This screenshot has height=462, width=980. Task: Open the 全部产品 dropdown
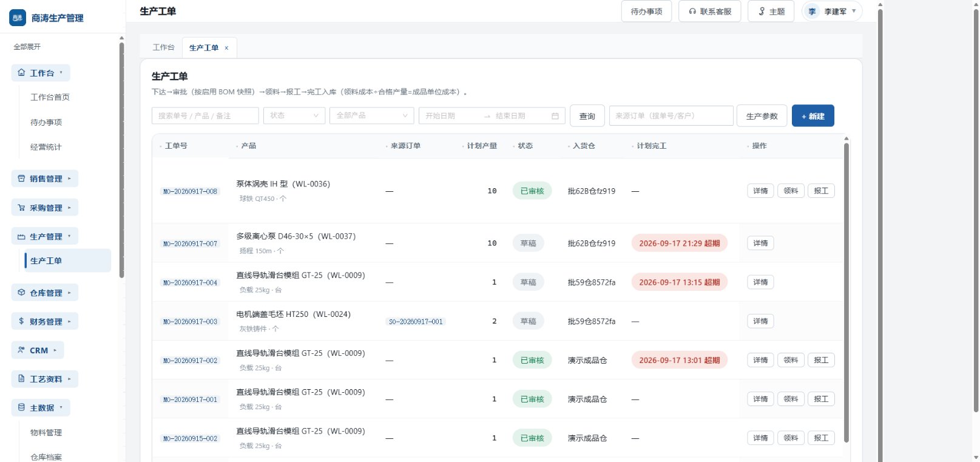pyautogui.click(x=371, y=115)
